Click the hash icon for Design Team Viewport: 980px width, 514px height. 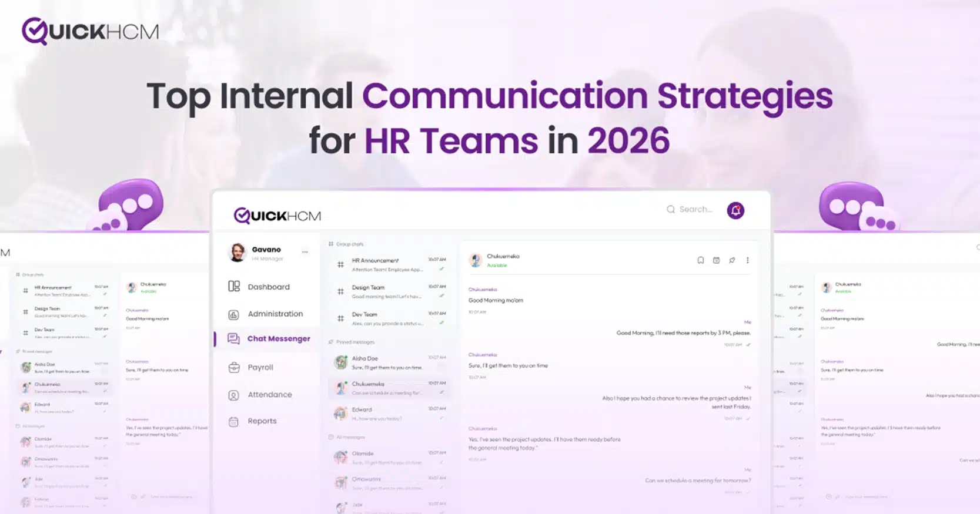(340, 291)
